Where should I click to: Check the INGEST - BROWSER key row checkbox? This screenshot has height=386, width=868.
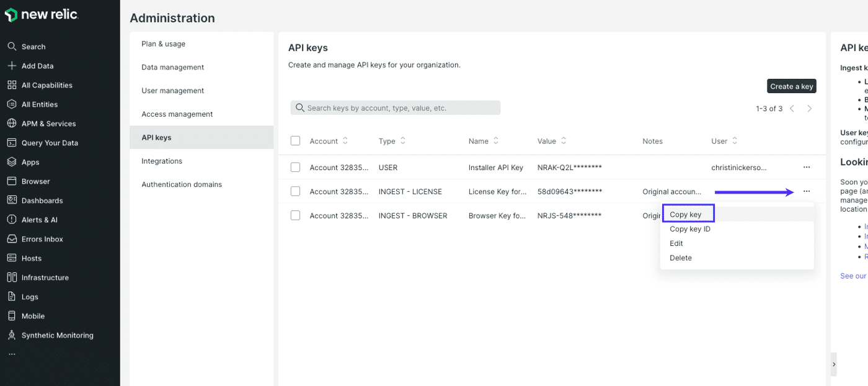click(x=295, y=215)
